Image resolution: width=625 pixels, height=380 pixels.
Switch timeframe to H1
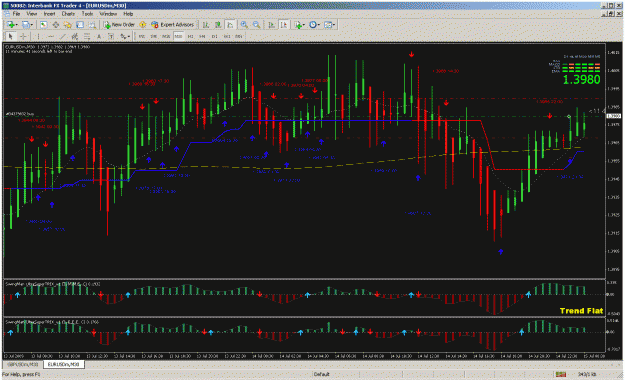(x=191, y=36)
